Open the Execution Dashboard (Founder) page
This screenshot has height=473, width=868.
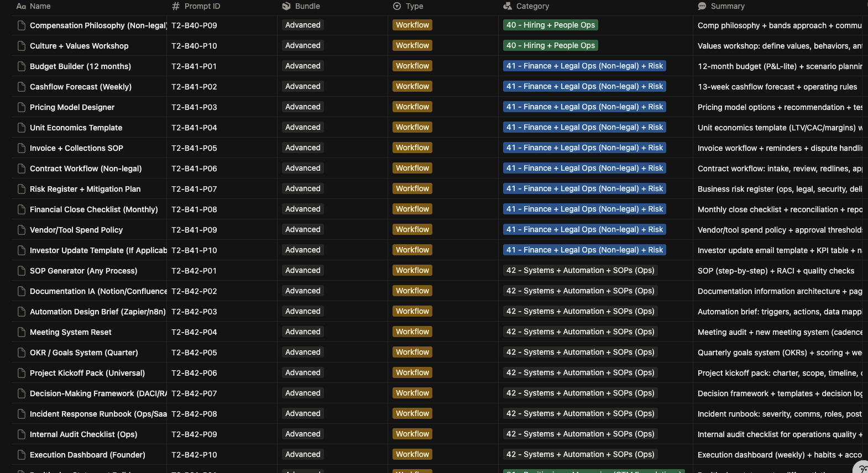coord(87,455)
